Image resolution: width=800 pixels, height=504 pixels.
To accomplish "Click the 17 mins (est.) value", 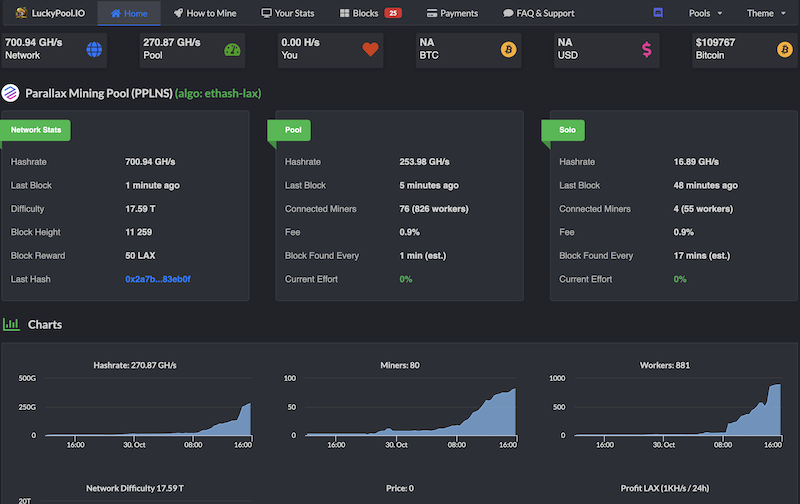I will (702, 256).
